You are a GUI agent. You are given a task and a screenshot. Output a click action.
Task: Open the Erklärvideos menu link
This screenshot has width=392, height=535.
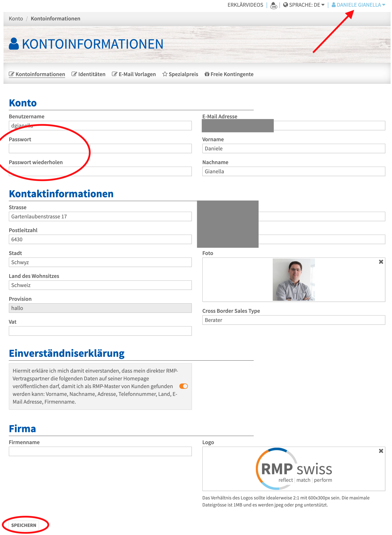245,5
